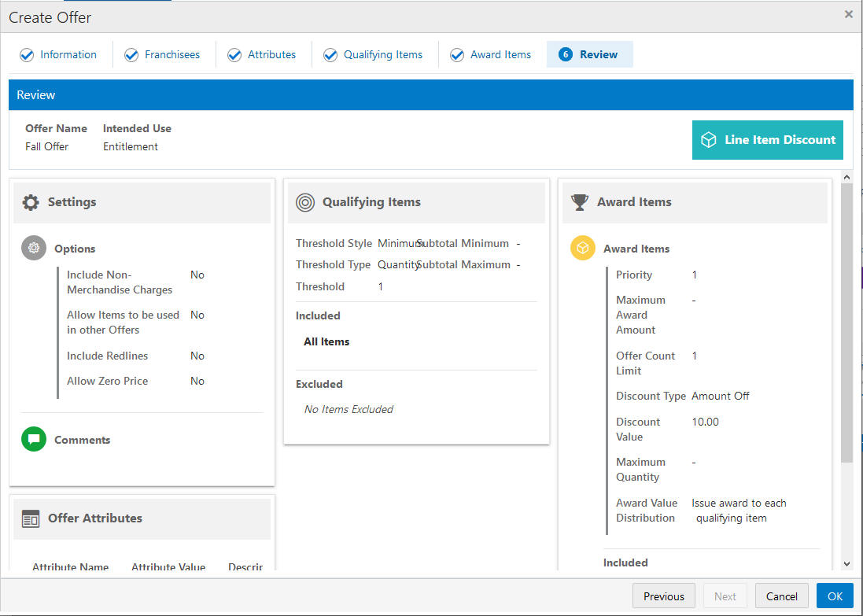Click 'Issue award to each qualifying item'
This screenshot has width=863, height=616.
tap(739, 511)
